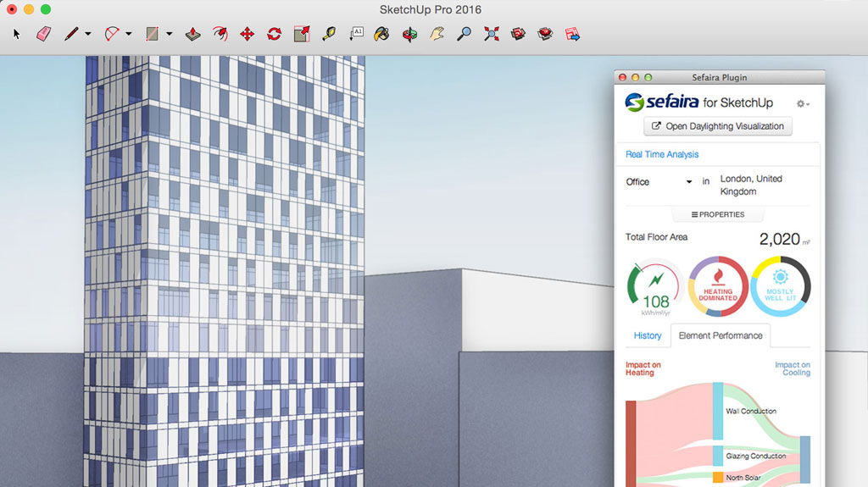This screenshot has height=487, width=868.
Task: Open the 3D Warehouse icon
Action: (518, 35)
